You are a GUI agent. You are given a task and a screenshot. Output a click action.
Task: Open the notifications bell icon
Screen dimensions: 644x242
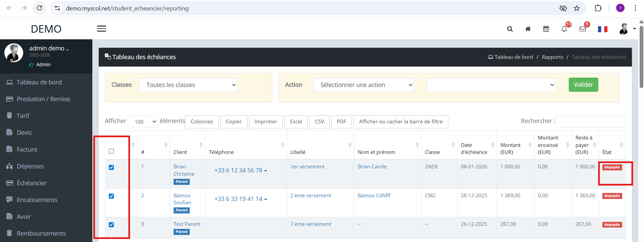[564, 29]
